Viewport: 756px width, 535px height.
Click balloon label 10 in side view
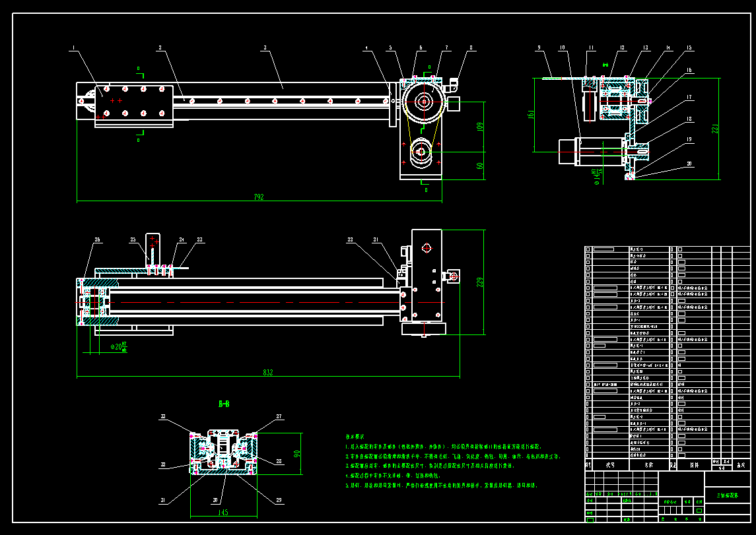pyautogui.click(x=562, y=47)
